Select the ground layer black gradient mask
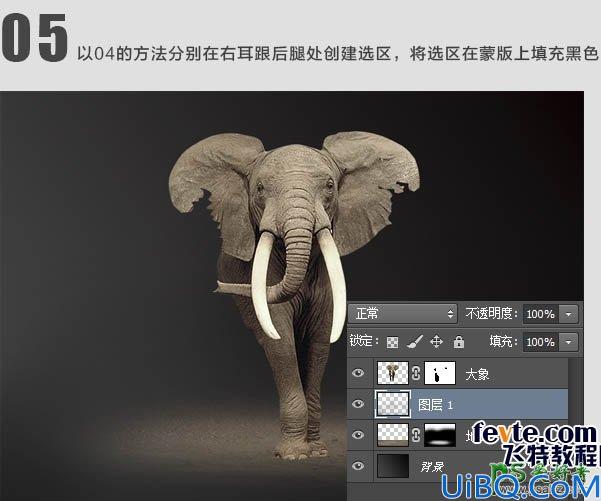The image size is (601, 501). tap(440, 435)
